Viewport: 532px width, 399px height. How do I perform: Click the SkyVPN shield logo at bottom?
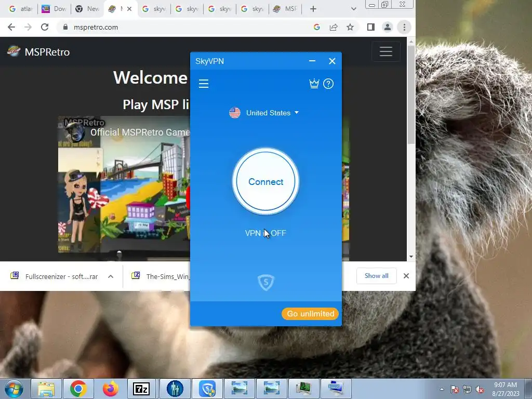[266, 282]
